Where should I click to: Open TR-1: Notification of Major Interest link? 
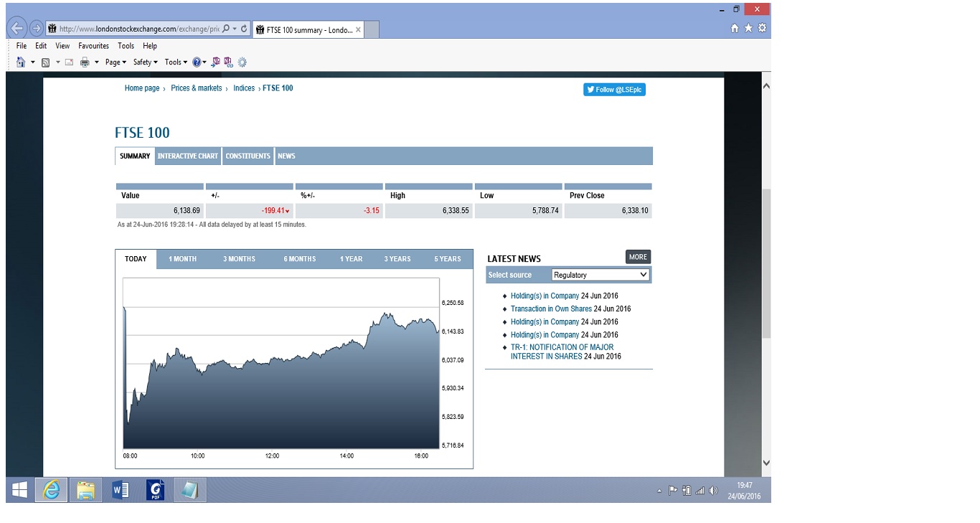click(x=562, y=352)
